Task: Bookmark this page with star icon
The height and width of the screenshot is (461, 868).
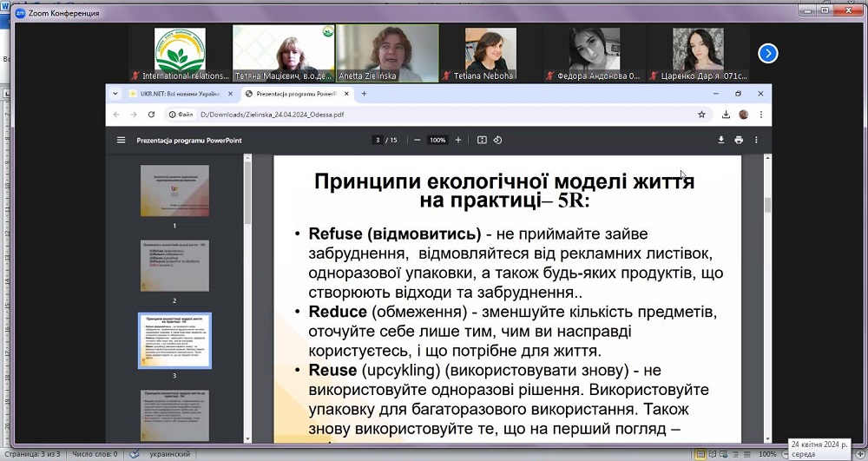Action: point(701,114)
